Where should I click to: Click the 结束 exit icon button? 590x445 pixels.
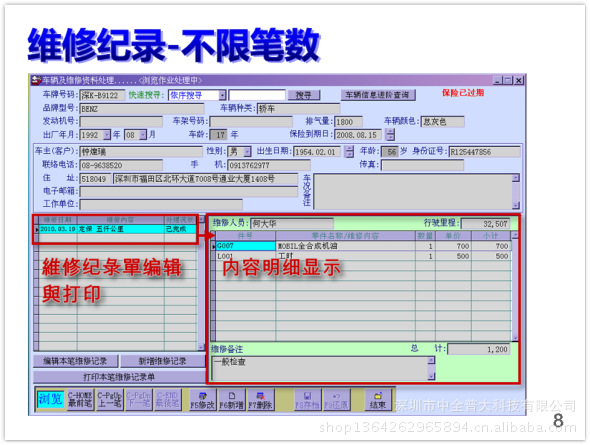point(378,400)
